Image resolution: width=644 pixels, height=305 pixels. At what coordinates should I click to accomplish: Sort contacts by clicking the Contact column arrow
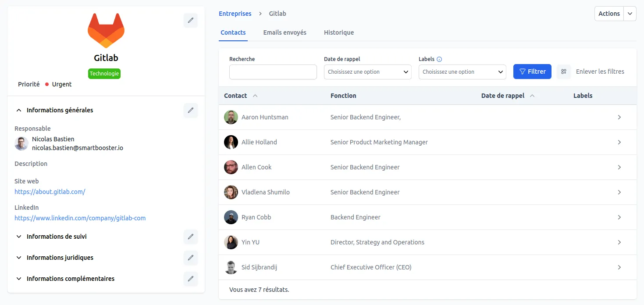coord(256,95)
